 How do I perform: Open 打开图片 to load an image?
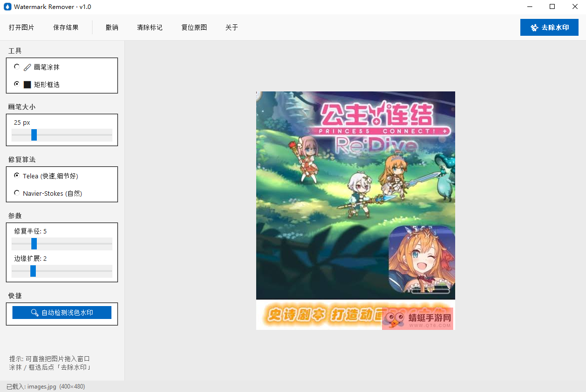coord(21,28)
